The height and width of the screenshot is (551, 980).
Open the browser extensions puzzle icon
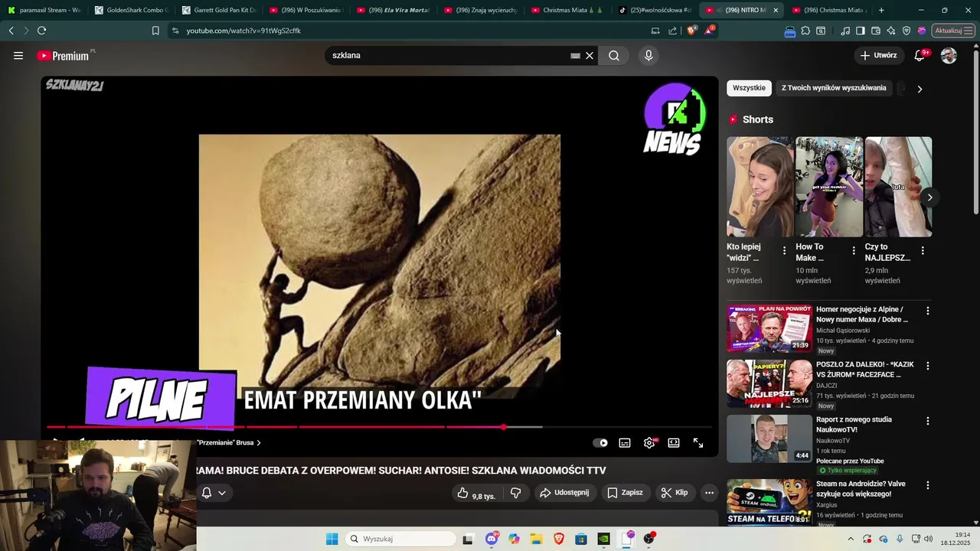pos(805,31)
